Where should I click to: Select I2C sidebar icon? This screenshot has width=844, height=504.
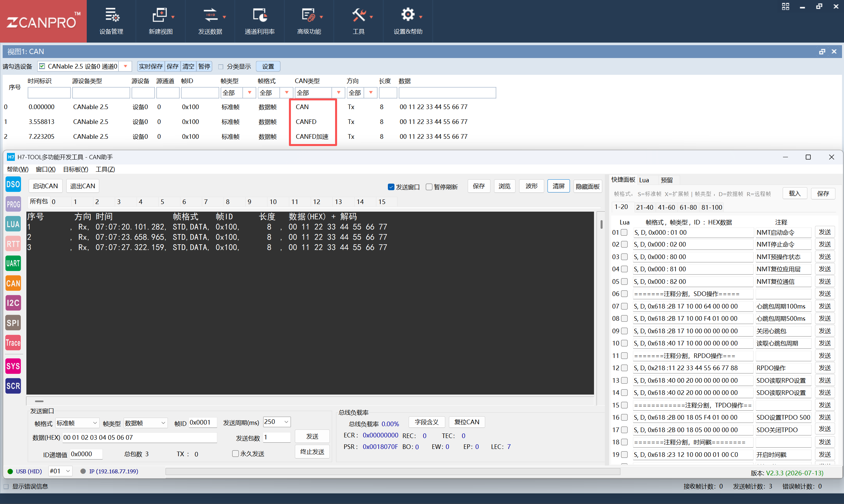coord(13,303)
